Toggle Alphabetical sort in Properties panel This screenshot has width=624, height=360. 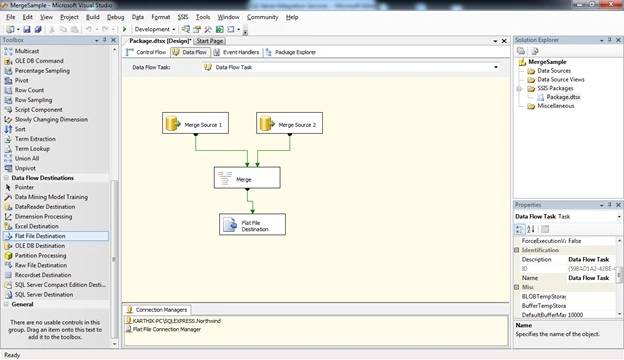point(531,229)
